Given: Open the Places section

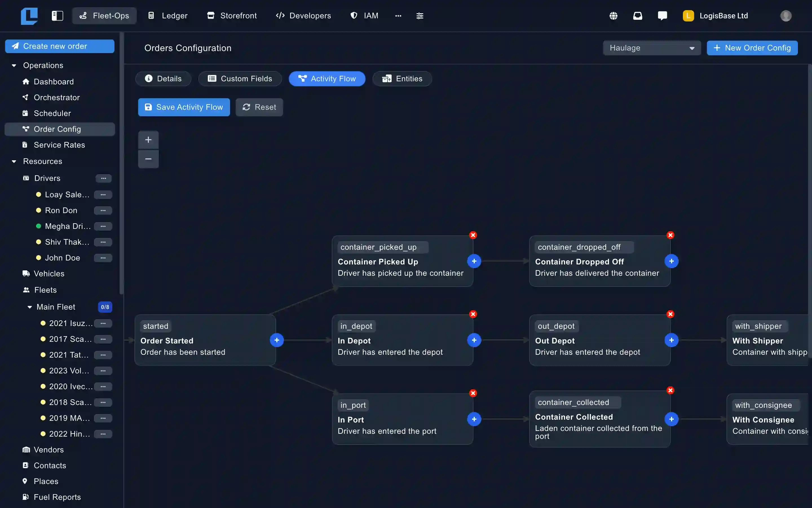Looking at the screenshot, I should (60, 481).
